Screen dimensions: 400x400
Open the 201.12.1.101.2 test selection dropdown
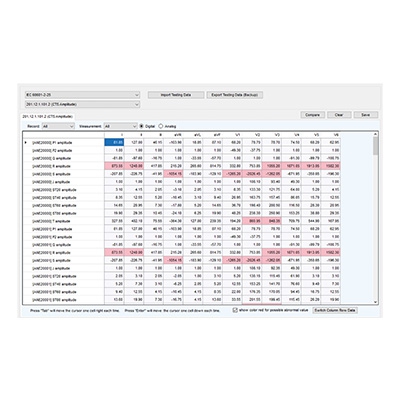pyautogui.click(x=82, y=104)
